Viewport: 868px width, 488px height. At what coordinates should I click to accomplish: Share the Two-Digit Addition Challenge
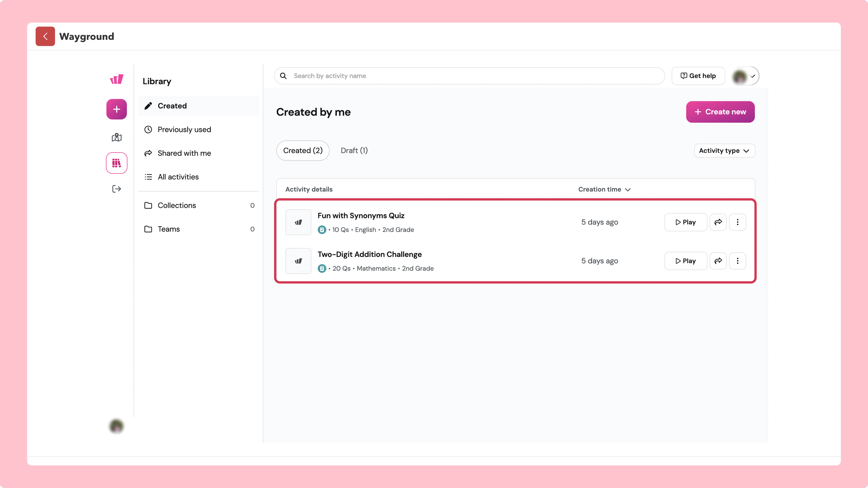point(718,261)
